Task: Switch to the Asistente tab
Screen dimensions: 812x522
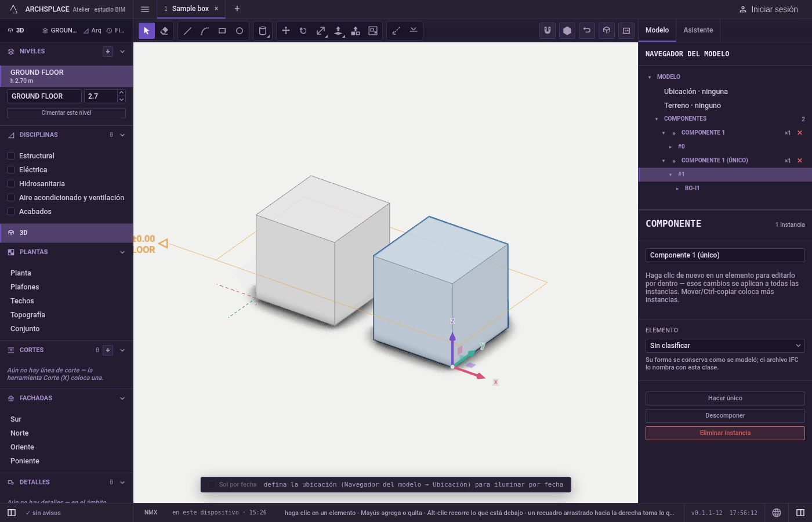Action: pos(698,30)
